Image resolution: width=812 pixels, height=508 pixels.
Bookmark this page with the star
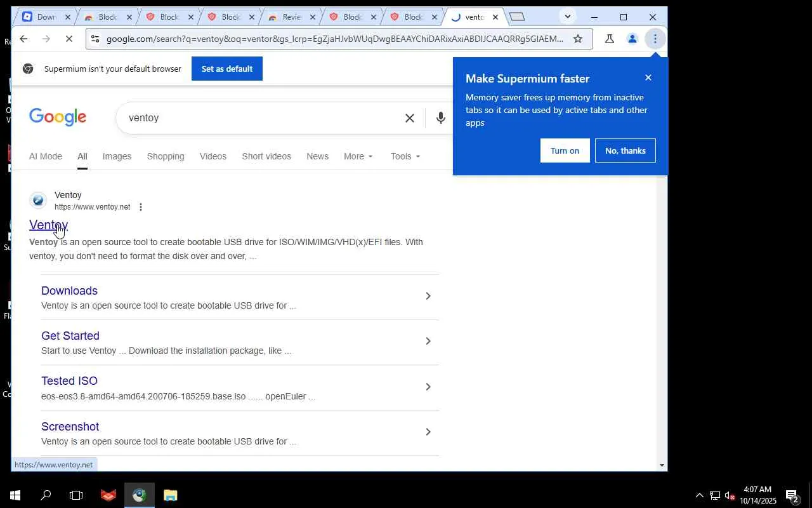click(578, 39)
